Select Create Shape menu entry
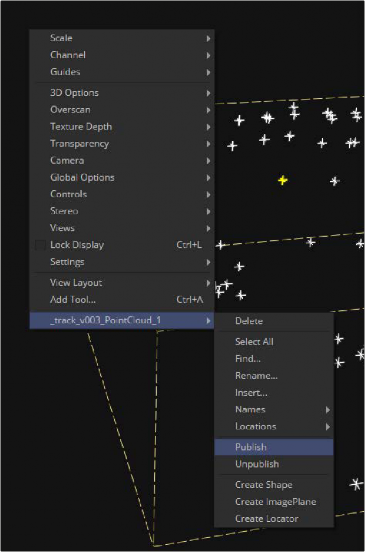Screen dimensions: 365x552 (274, 485)
